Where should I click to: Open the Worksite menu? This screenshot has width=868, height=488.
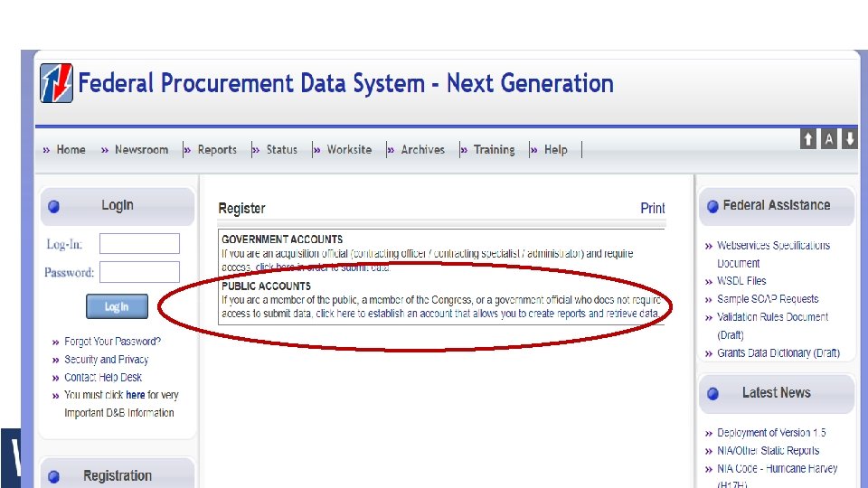pos(349,150)
